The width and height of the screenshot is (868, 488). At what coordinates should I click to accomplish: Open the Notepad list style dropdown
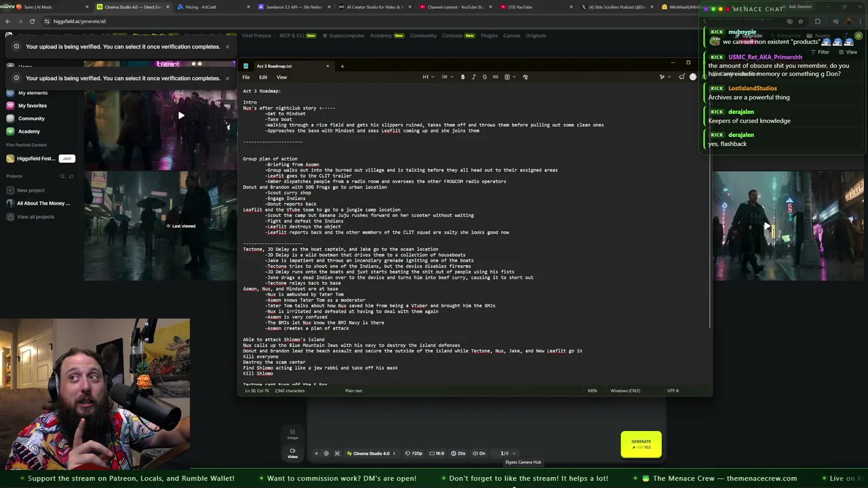click(446, 77)
